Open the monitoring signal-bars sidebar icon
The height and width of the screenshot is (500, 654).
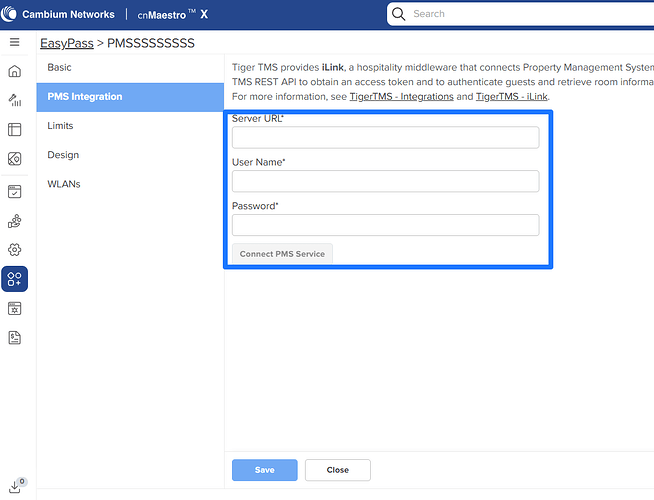coord(15,100)
